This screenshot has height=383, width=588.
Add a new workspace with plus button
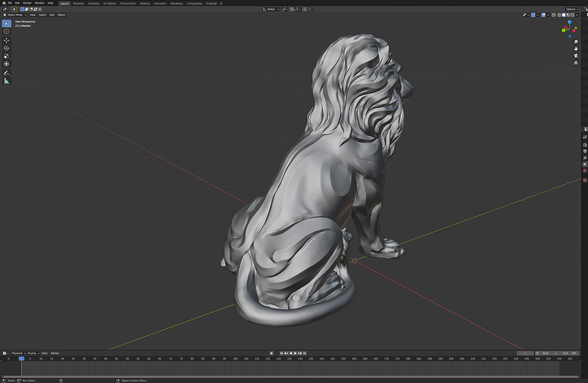click(x=221, y=3)
